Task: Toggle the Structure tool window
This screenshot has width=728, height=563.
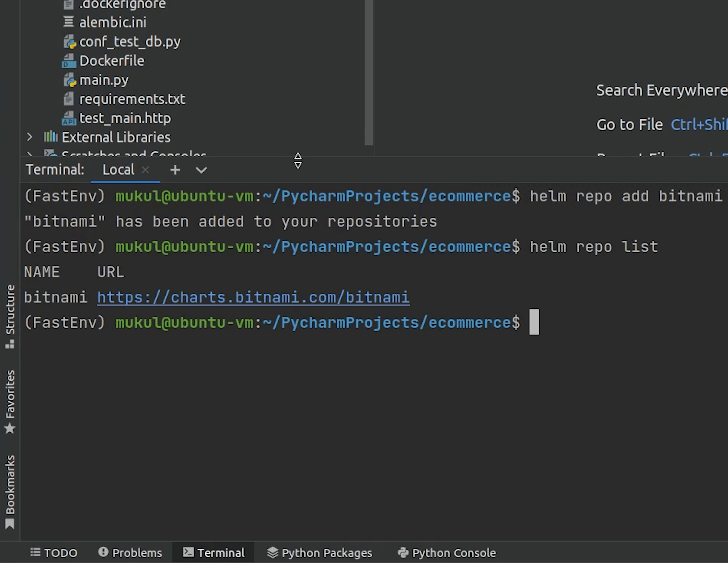Action: [10, 316]
